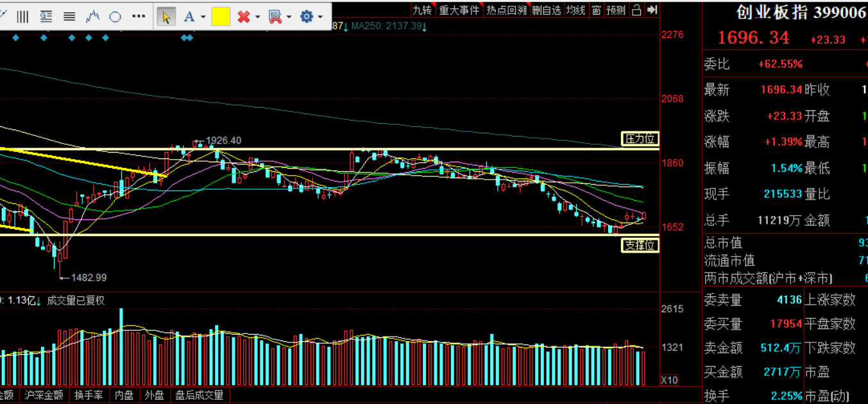
Task: Select the ellipse drawing tool
Action: pyautogui.click(x=115, y=17)
